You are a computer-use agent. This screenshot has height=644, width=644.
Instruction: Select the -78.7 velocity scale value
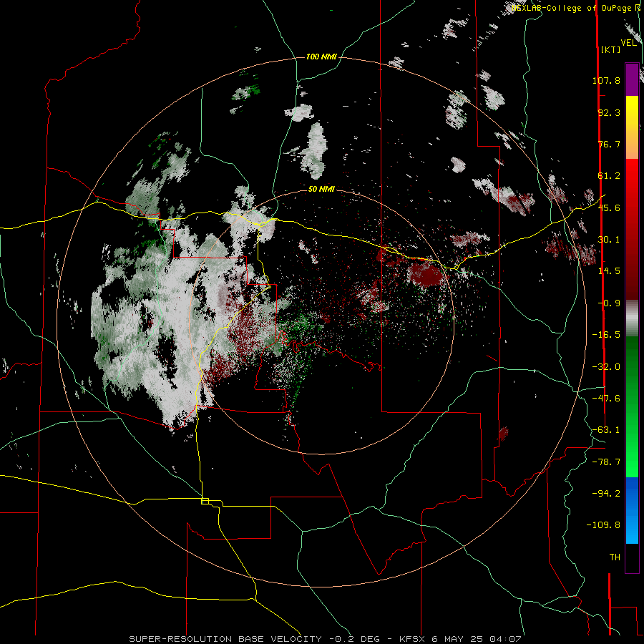(x=606, y=462)
